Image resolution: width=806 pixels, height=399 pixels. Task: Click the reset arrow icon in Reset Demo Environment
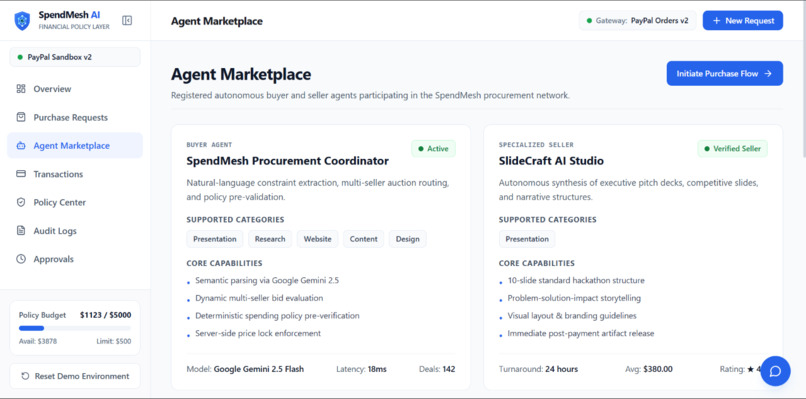click(x=25, y=376)
